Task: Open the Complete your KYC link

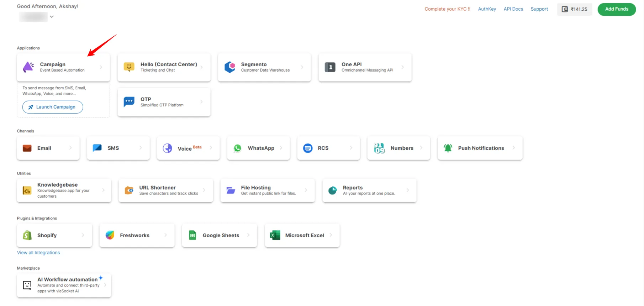Action: coord(447,9)
